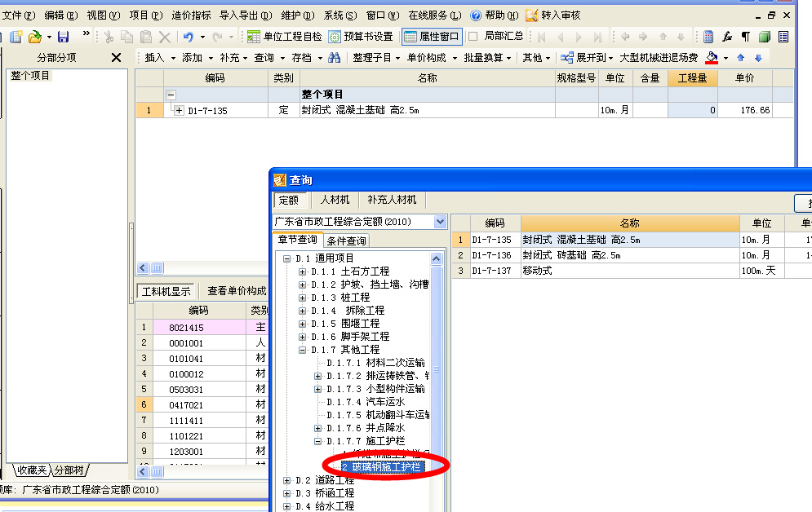This screenshot has height=512, width=812.
Task: Collapse D.1.7 其他工程 tree node
Action: (303, 350)
